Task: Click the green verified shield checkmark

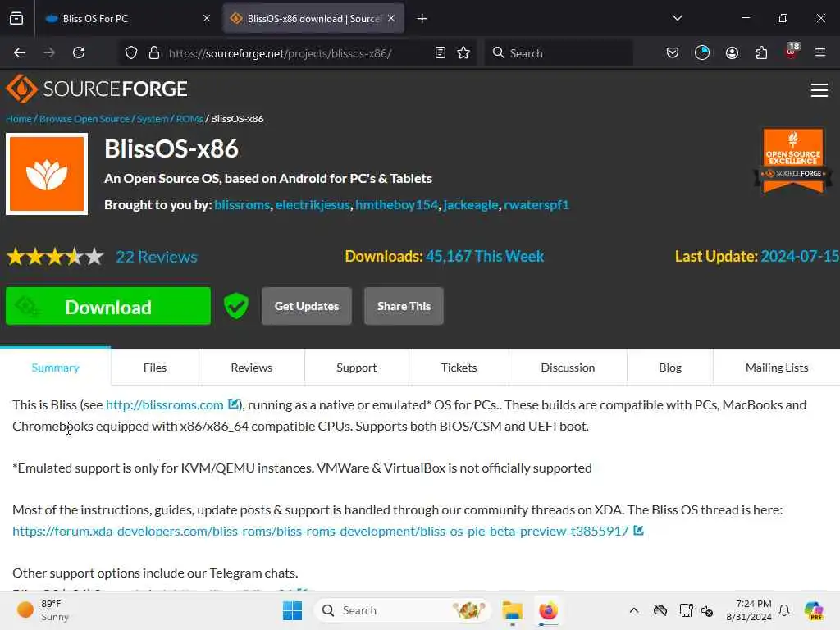Action: click(236, 306)
